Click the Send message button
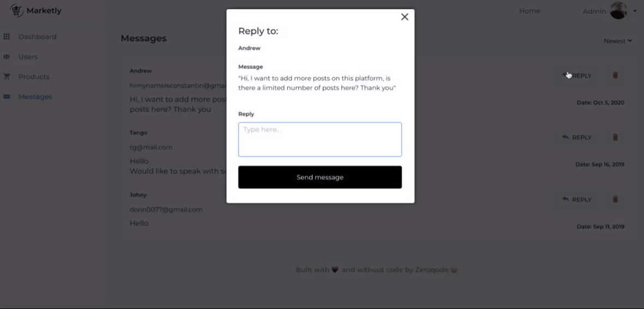Image resolution: width=644 pixels, height=309 pixels. [320, 177]
